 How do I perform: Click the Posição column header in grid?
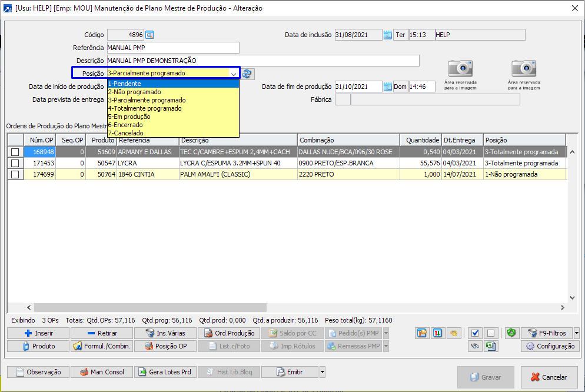[524, 140]
